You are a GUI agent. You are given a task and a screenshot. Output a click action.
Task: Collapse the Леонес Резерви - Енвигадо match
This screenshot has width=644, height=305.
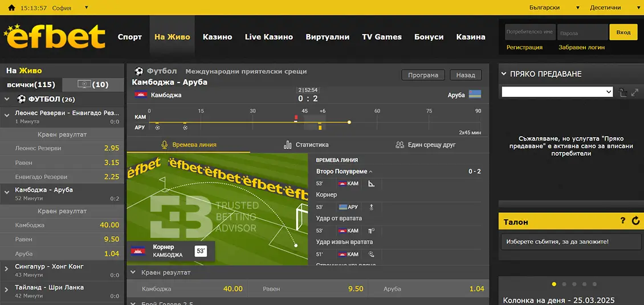coord(7,116)
